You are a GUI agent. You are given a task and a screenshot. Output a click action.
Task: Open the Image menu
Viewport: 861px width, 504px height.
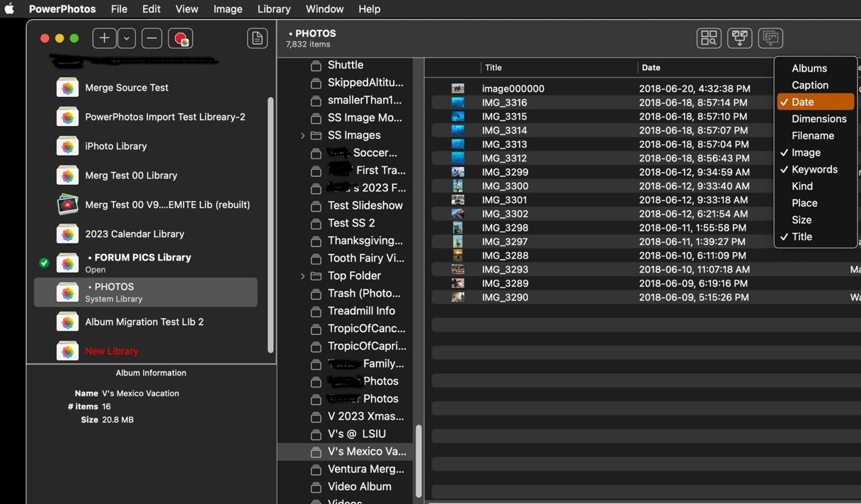pyautogui.click(x=228, y=9)
